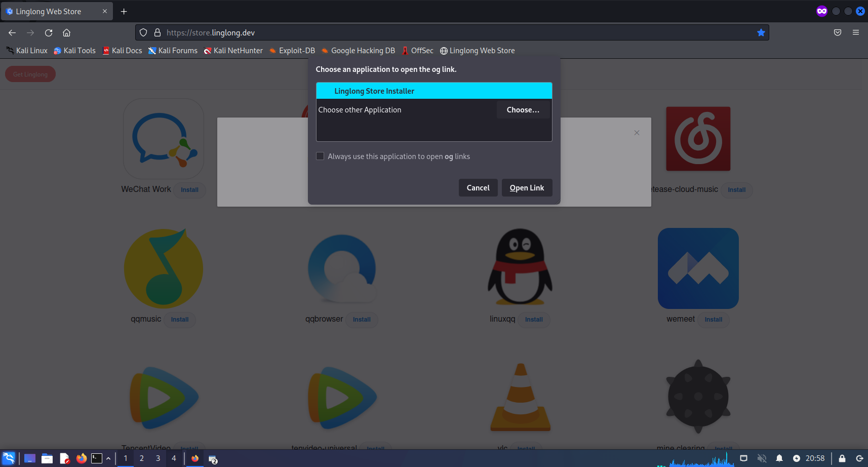Open the Kali Docs bookmark
This screenshot has width=868, height=467.
pos(122,51)
